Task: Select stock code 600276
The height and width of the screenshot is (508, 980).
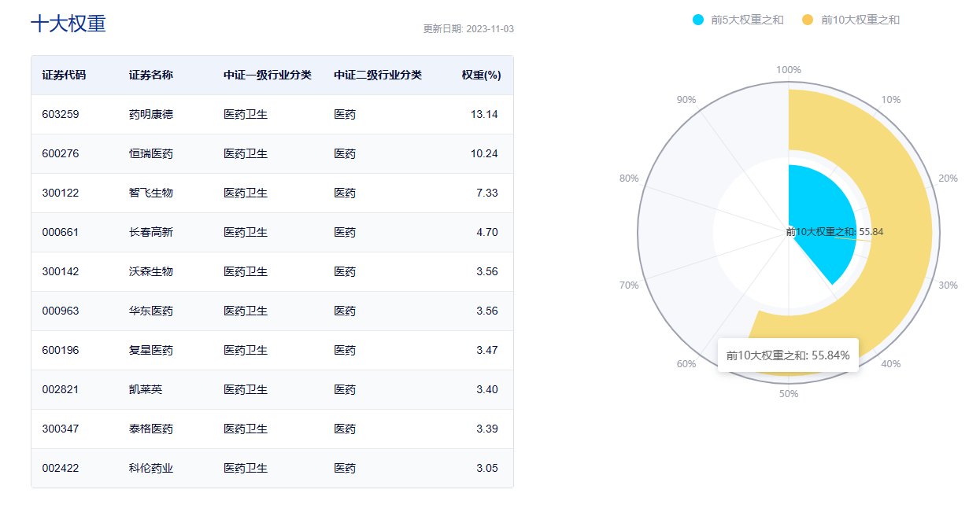Action: (61, 154)
